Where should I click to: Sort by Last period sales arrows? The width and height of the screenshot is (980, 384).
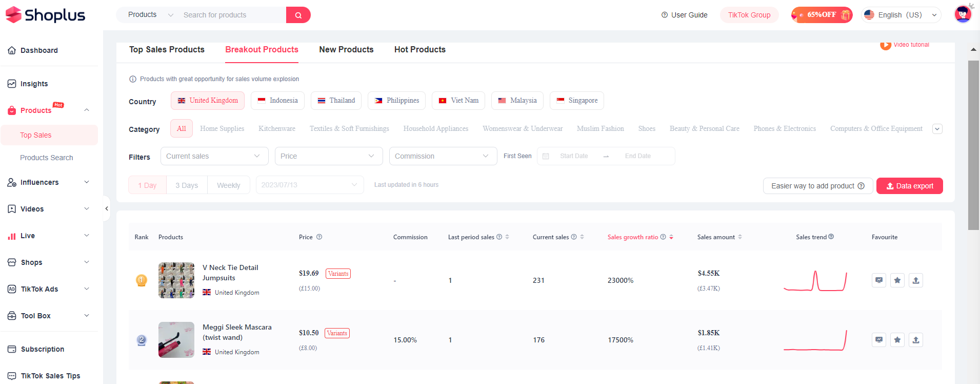tap(507, 237)
